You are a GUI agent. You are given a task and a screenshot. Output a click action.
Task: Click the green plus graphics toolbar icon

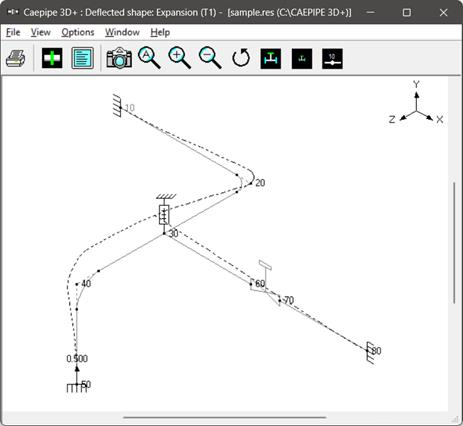click(52, 58)
